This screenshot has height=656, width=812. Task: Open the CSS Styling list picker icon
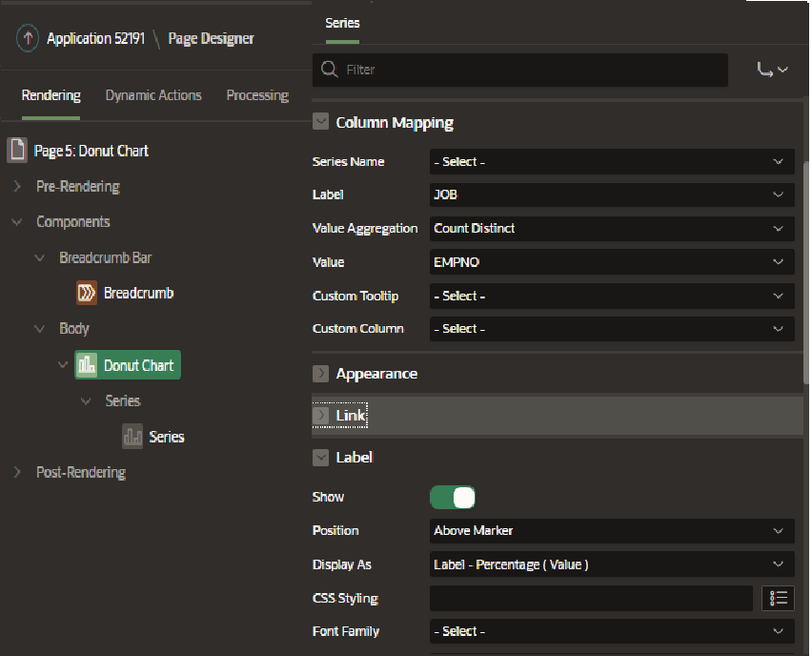[779, 598]
